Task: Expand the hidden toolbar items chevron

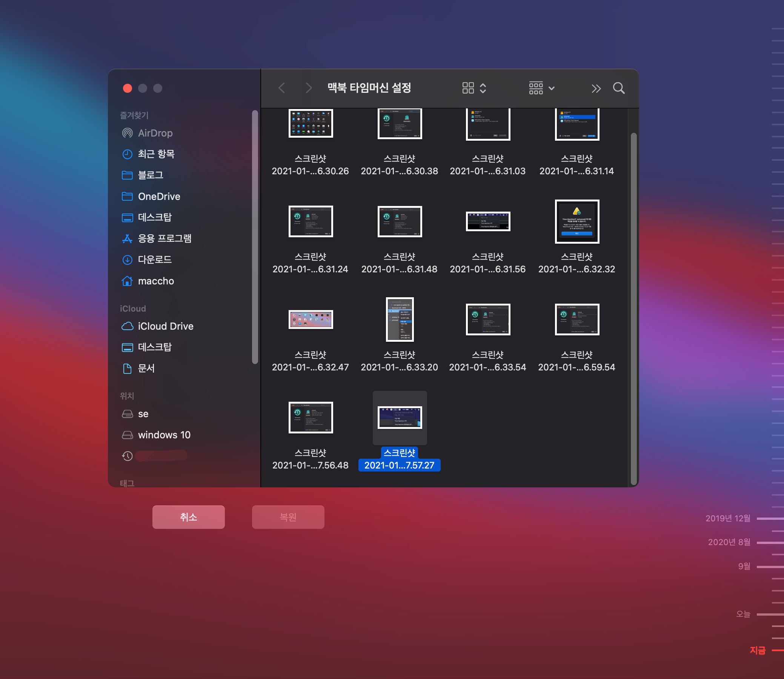Action: [x=596, y=88]
